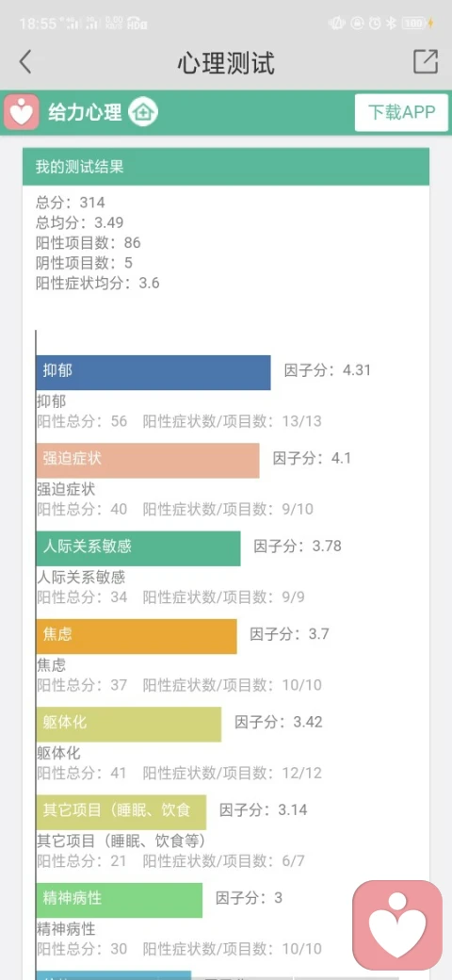Screen dimensions: 452x980
Task: Select the green 人际关系敏感 bar
Action: pyautogui.click(x=138, y=548)
